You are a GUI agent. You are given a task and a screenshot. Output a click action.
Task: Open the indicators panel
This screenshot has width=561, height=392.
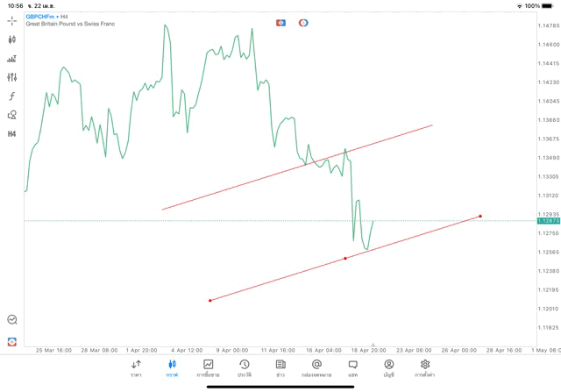coord(12,59)
